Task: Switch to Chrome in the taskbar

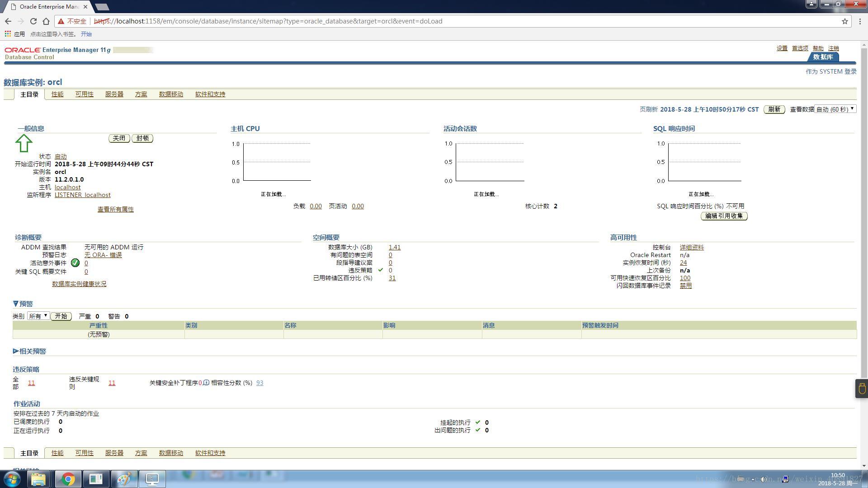Action: tap(68, 479)
